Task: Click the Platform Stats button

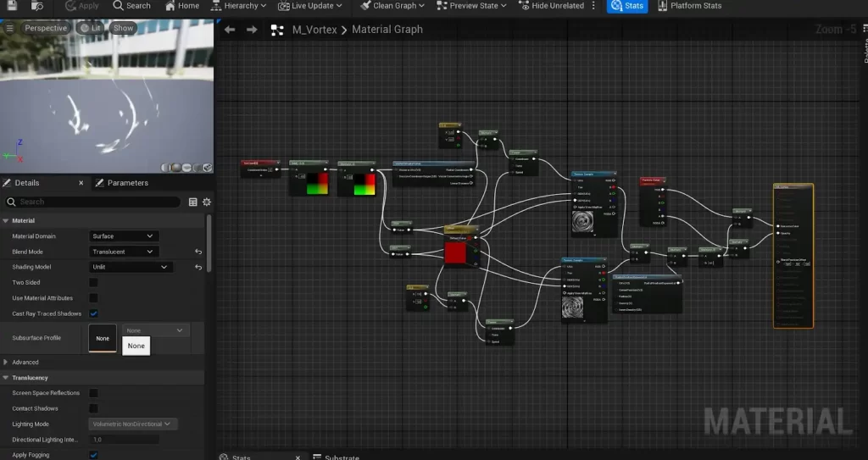Action: [x=689, y=6]
